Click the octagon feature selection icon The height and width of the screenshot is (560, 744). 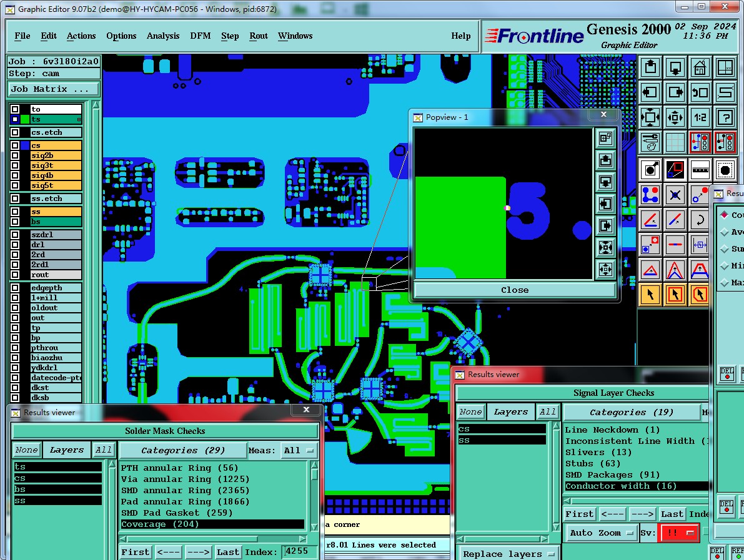[725, 169]
